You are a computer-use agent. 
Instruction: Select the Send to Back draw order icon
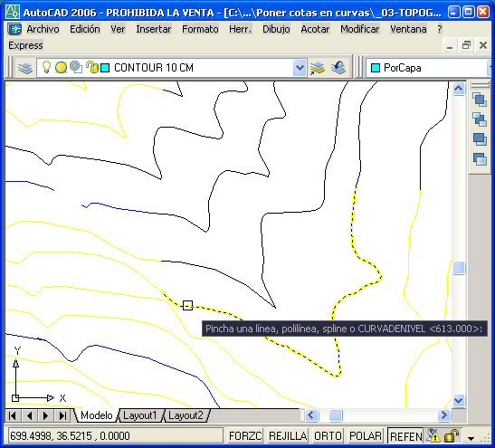[x=480, y=119]
